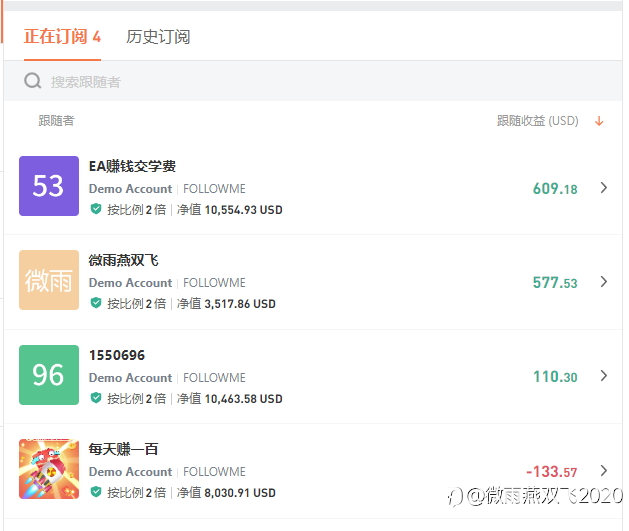629x531 pixels.
Task: Open follower 1550696
Action: pos(117,355)
